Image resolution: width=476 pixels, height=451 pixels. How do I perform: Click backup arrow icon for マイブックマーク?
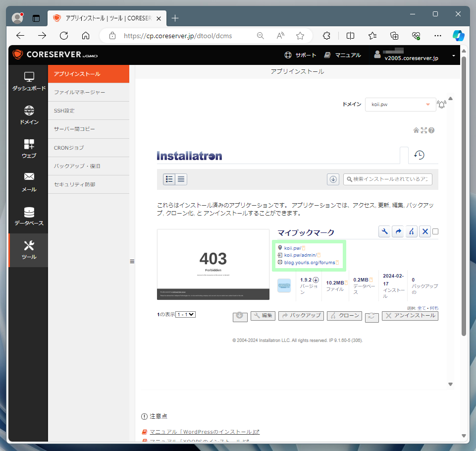pyautogui.click(x=398, y=232)
